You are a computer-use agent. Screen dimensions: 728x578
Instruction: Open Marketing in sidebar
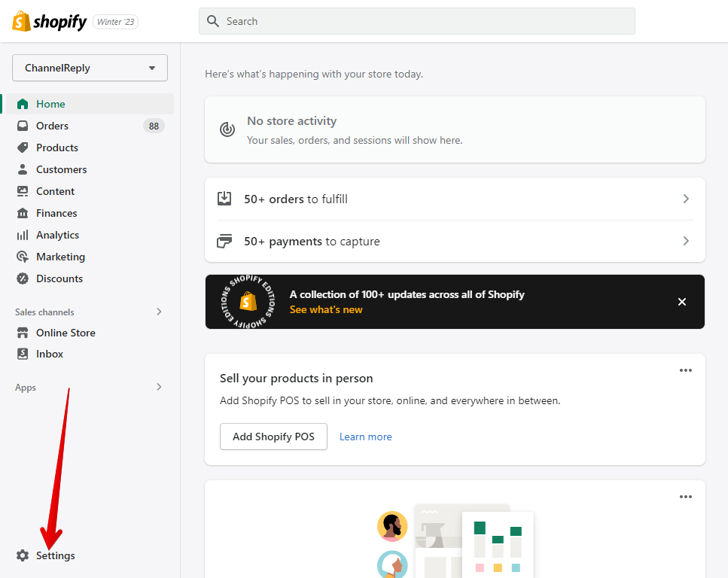(x=60, y=257)
